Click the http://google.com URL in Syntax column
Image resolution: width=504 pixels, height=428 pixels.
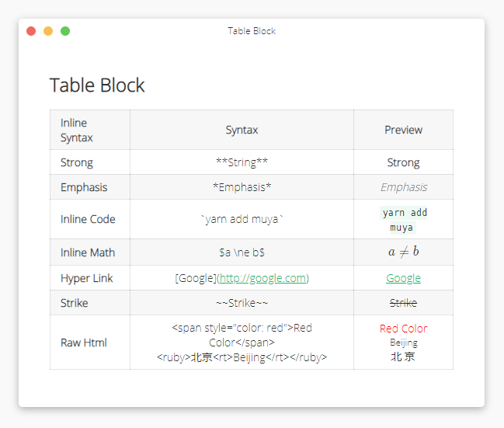tap(262, 278)
